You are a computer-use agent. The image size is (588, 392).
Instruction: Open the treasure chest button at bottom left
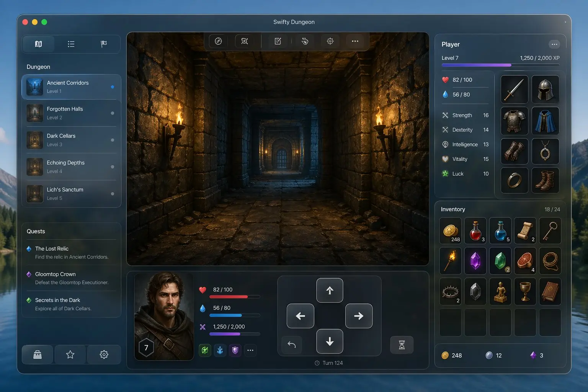[x=38, y=355]
